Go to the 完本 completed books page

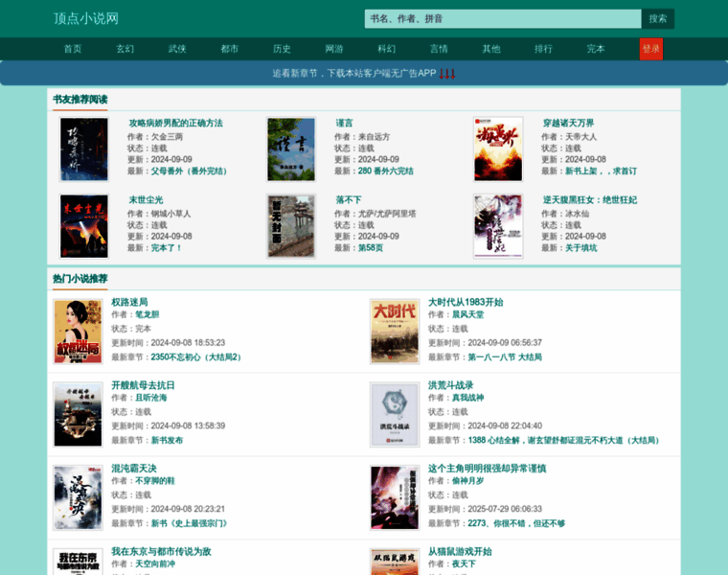(596, 49)
